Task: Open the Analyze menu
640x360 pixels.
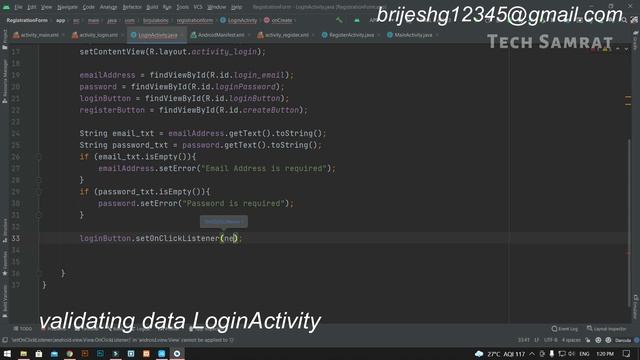Action: tap(109, 7)
